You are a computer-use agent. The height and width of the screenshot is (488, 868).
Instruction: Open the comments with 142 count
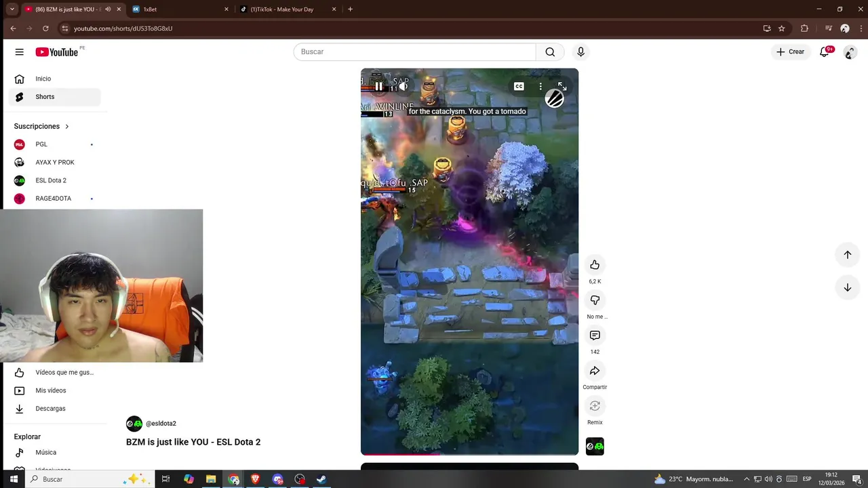coord(595,335)
